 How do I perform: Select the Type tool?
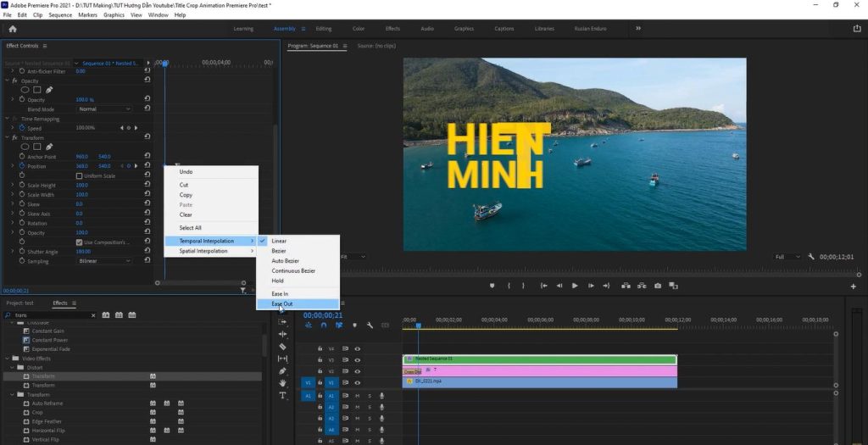282,395
